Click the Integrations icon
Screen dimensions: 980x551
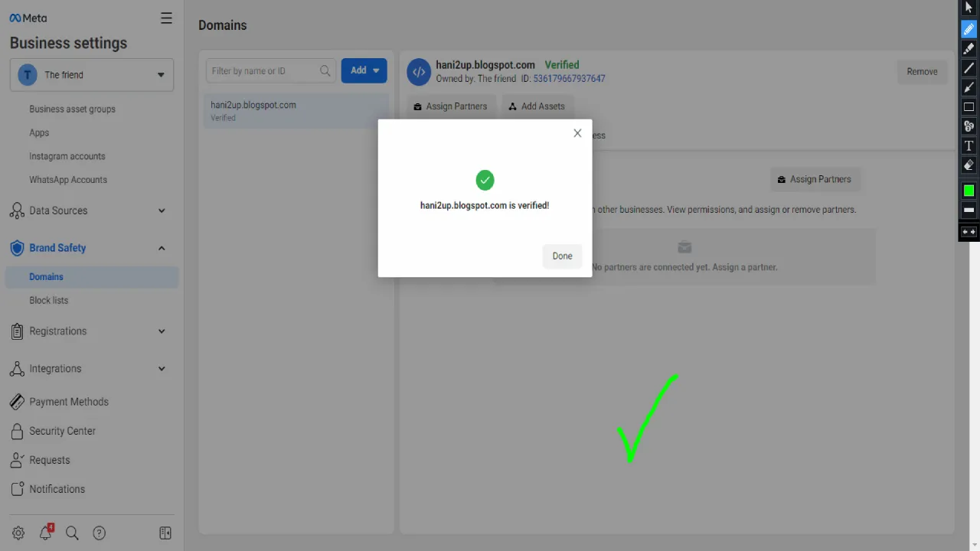pos(17,369)
